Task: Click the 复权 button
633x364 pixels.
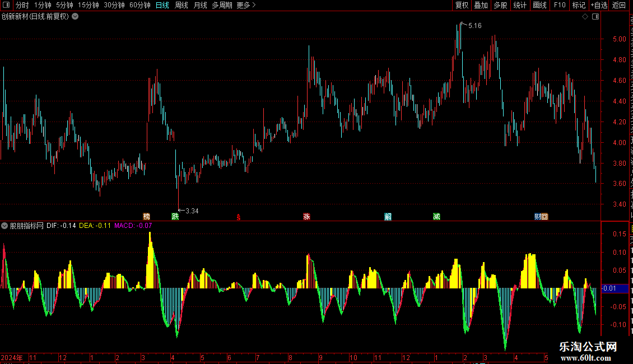Action: click(462, 5)
